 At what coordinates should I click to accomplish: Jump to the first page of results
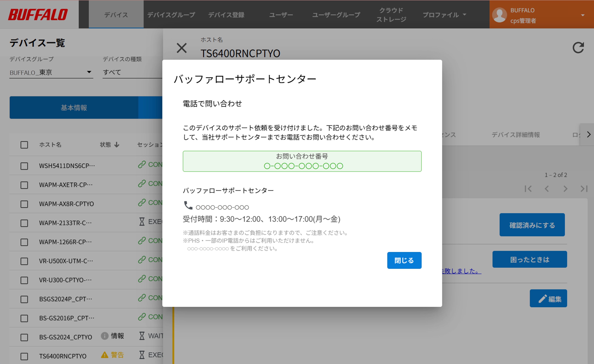point(528,189)
